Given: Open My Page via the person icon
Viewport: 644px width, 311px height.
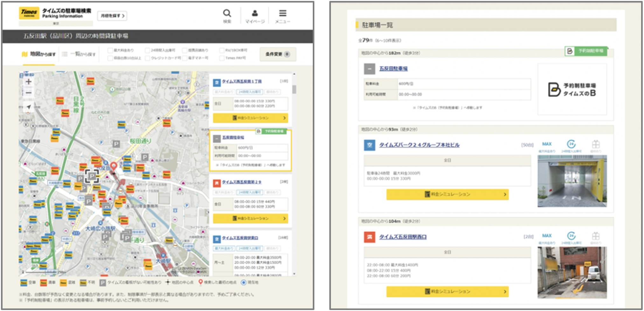Looking at the screenshot, I should pos(255,14).
